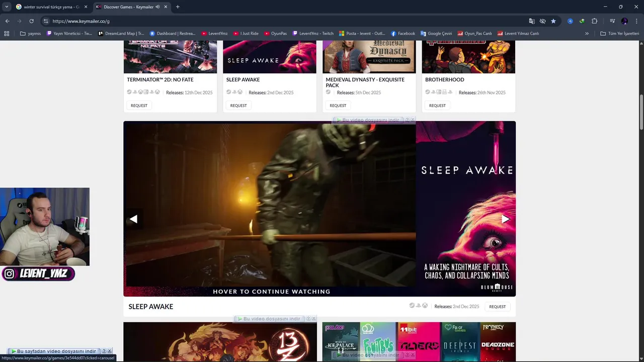Open the TERMINATOR 2D: NO FATE title
Viewport: 644px width, 362px height.
click(x=160, y=79)
